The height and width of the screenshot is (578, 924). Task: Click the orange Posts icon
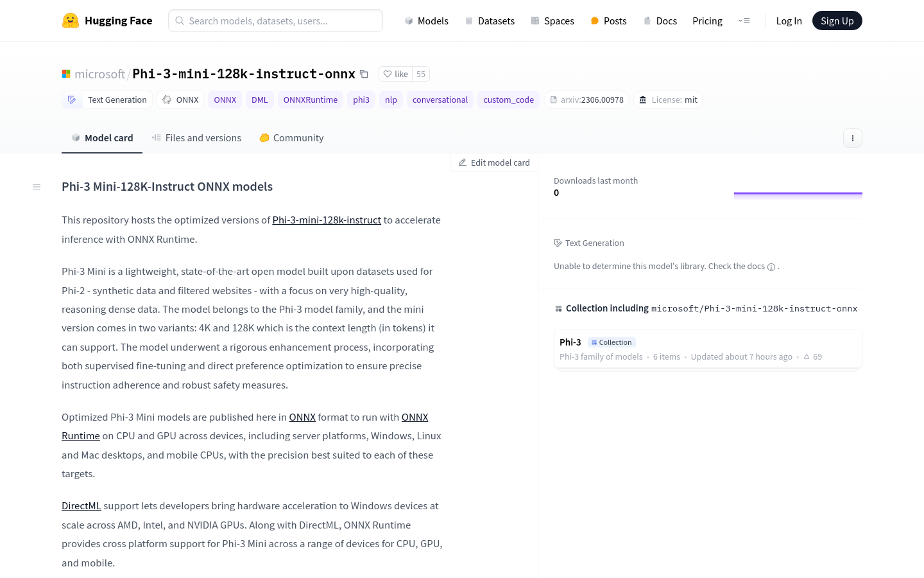[x=595, y=21]
